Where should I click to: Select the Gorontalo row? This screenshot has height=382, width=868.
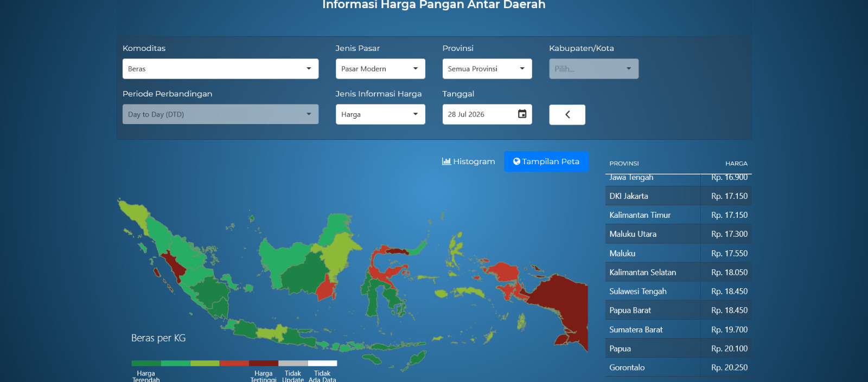[678, 367]
